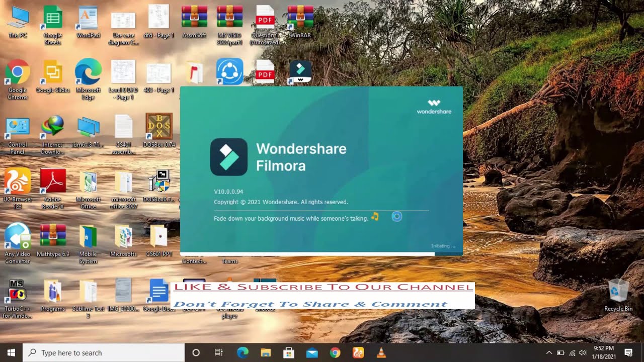Select SHAREit blue desktop icon
This screenshot has height=362, width=644.
click(x=229, y=71)
